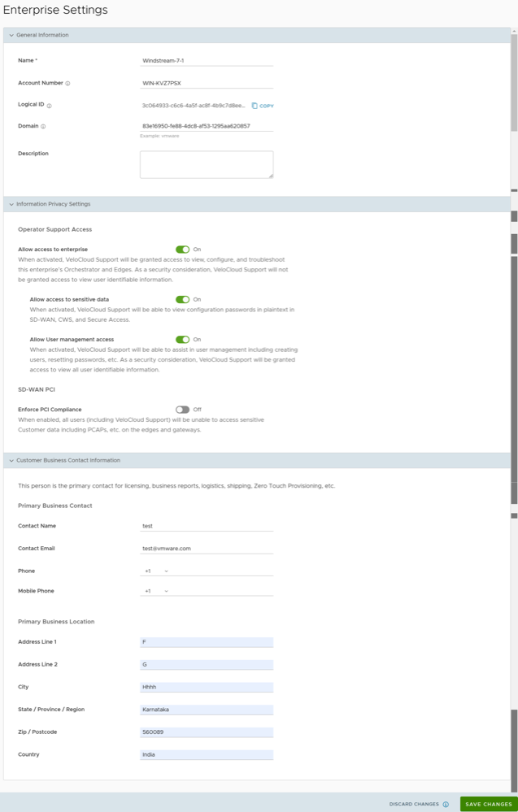518x812 pixels.
Task: Click info icon beside Account Number label
Action: pyautogui.click(x=67, y=84)
